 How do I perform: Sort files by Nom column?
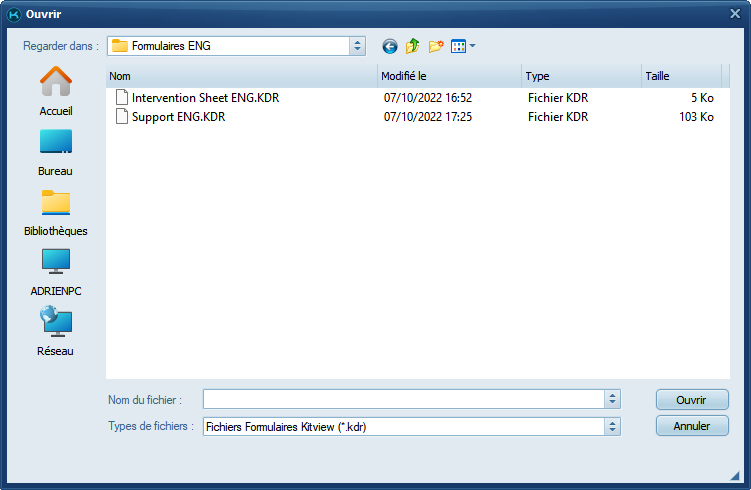point(240,76)
